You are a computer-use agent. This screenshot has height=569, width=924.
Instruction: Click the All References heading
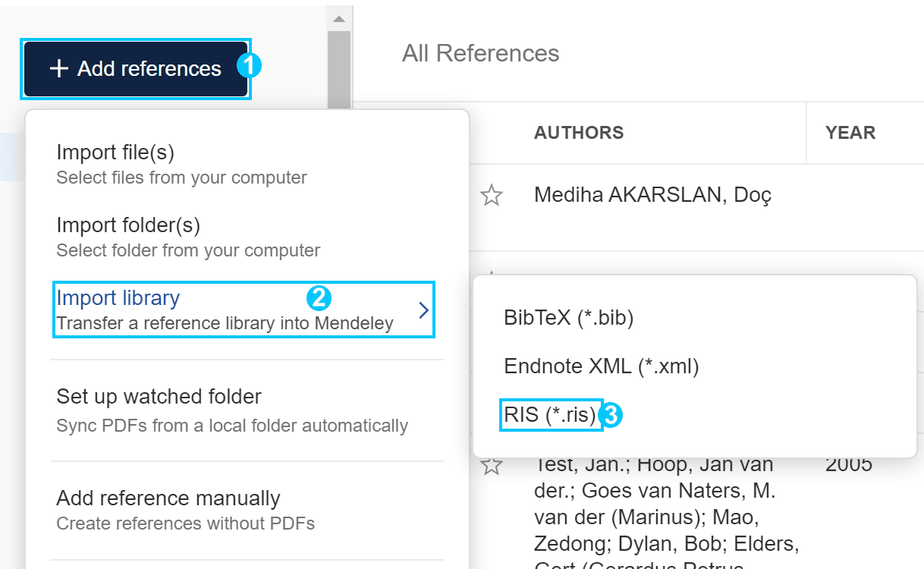click(x=481, y=53)
